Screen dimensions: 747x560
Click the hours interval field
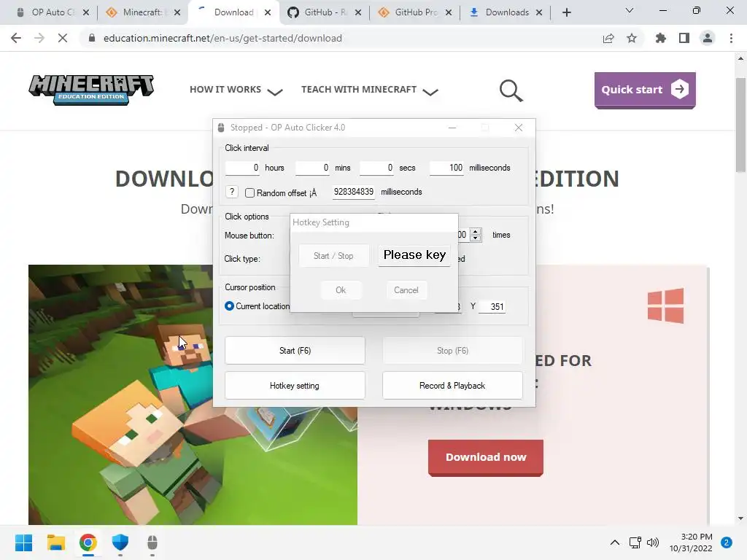point(242,168)
